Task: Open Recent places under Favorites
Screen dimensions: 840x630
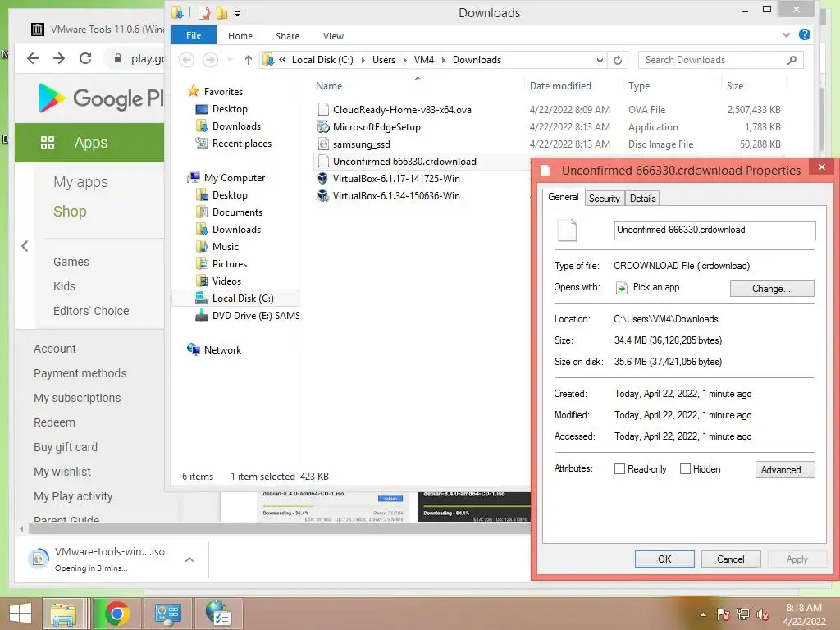Action: pyautogui.click(x=242, y=143)
